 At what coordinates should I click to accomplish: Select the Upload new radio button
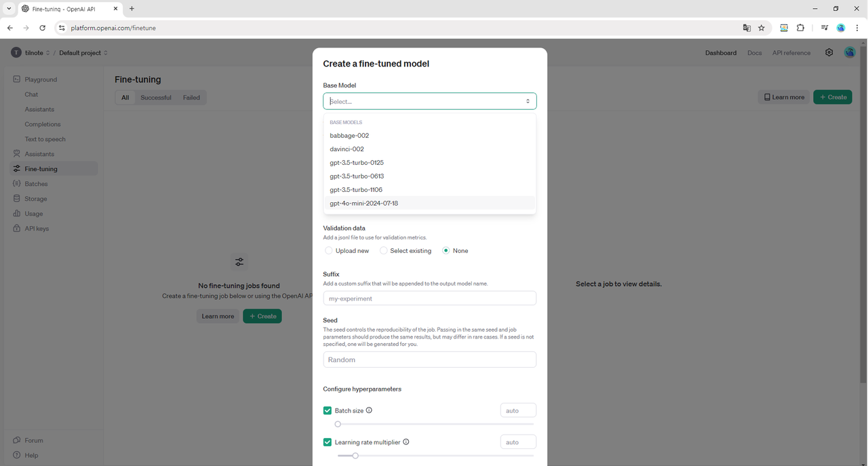[329, 251]
